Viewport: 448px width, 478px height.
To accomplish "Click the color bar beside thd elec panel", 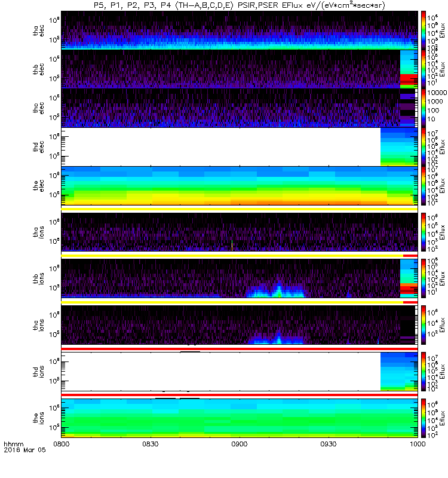I will coord(424,146).
